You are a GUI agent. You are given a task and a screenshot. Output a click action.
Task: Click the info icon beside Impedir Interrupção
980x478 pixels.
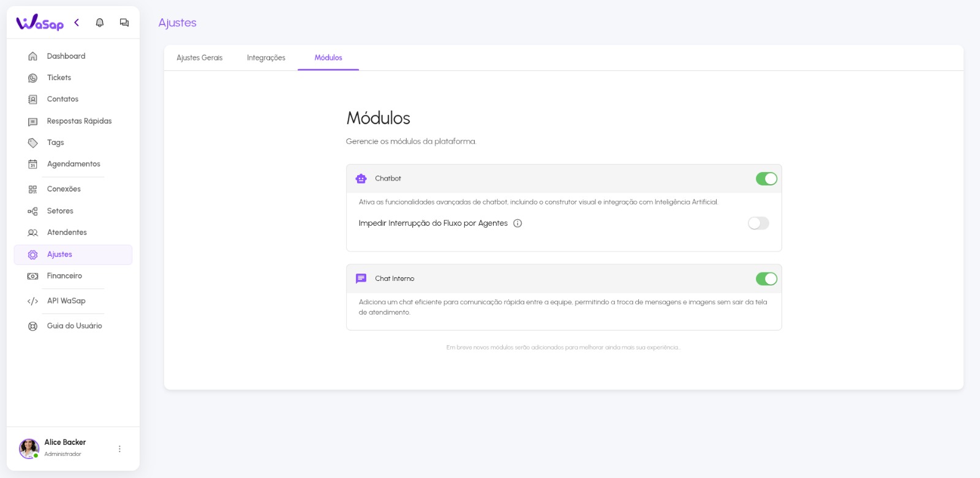(x=518, y=223)
